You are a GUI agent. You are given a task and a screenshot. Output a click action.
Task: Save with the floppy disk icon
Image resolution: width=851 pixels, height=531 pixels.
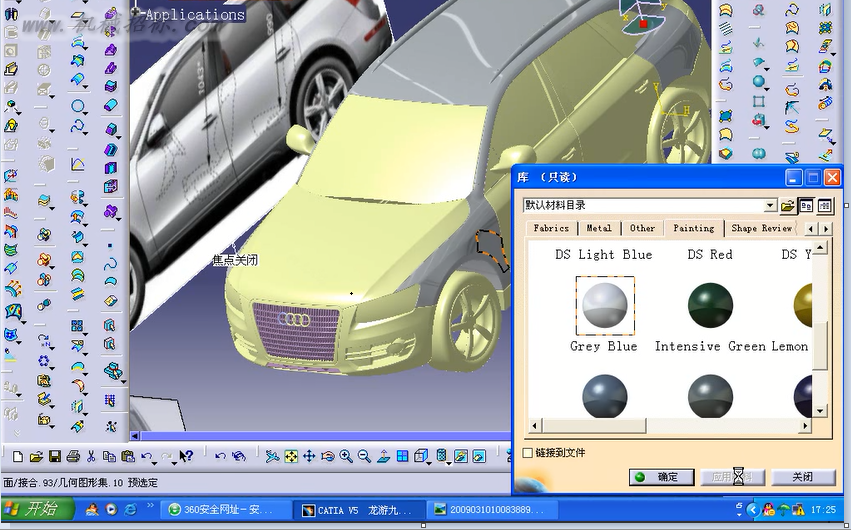click(54, 457)
